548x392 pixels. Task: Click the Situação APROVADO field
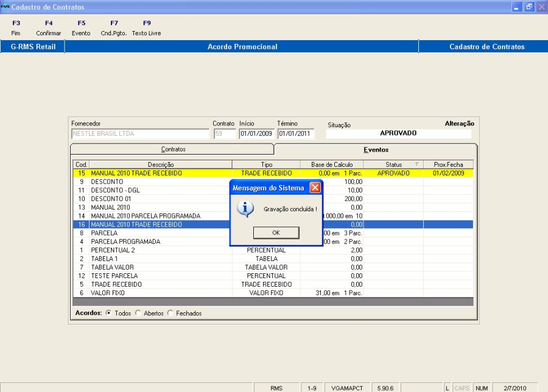coord(398,133)
